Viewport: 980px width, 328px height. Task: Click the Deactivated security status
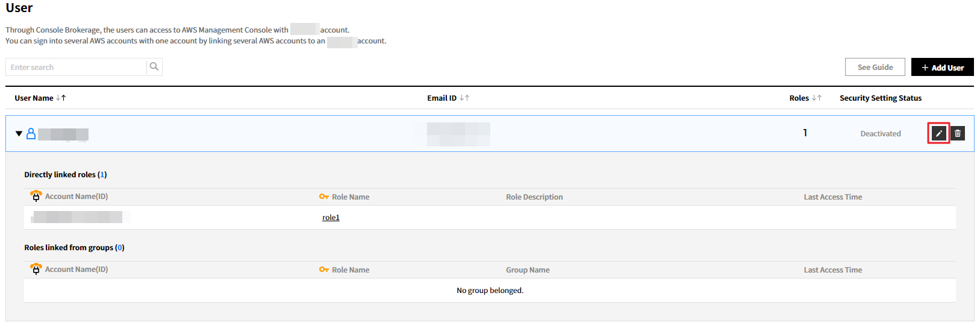pos(880,134)
